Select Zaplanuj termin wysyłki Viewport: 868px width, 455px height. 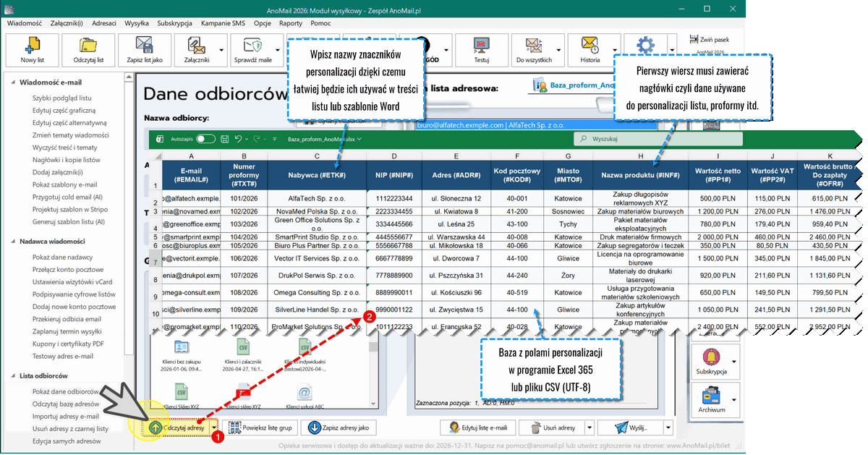point(67,331)
